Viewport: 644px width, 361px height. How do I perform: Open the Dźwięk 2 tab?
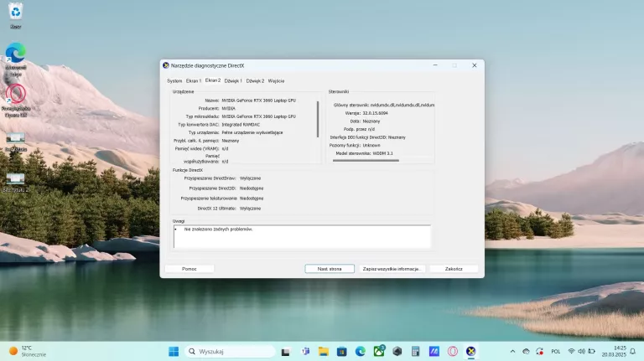255,81
